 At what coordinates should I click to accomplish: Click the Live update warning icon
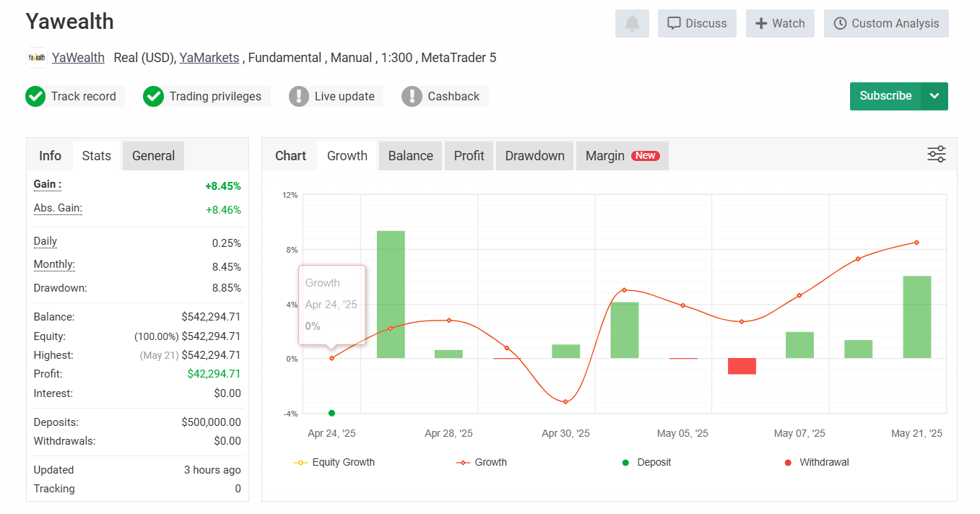point(299,97)
